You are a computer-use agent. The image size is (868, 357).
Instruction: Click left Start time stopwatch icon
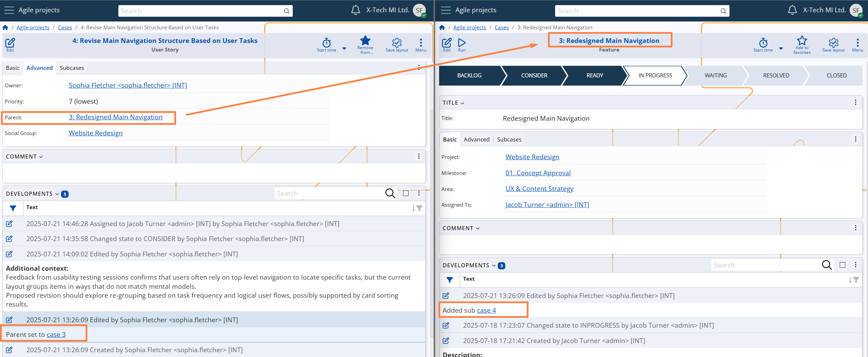[326, 43]
